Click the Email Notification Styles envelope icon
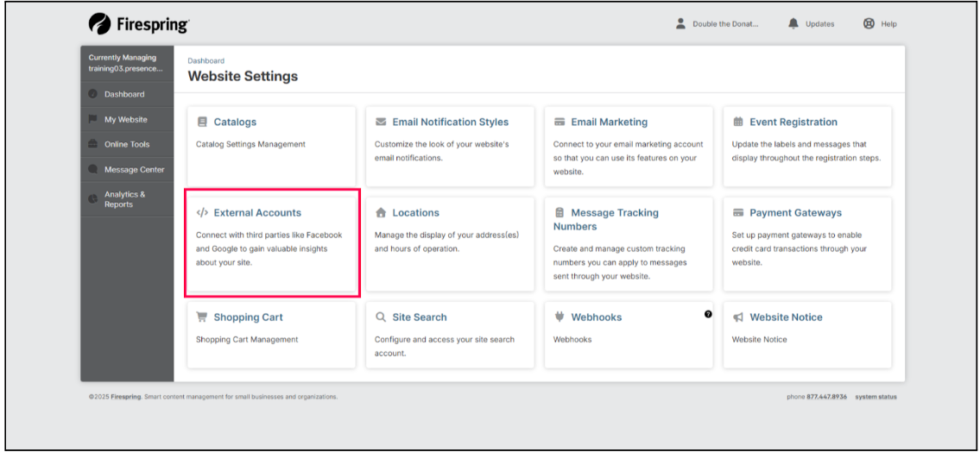The image size is (980, 452). tap(381, 122)
